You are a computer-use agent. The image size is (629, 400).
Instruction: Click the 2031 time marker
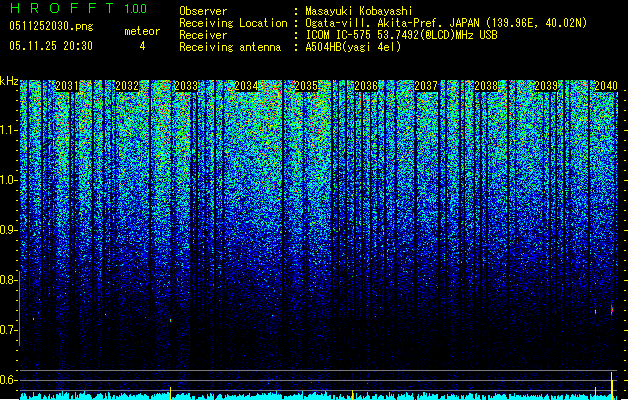(x=67, y=86)
